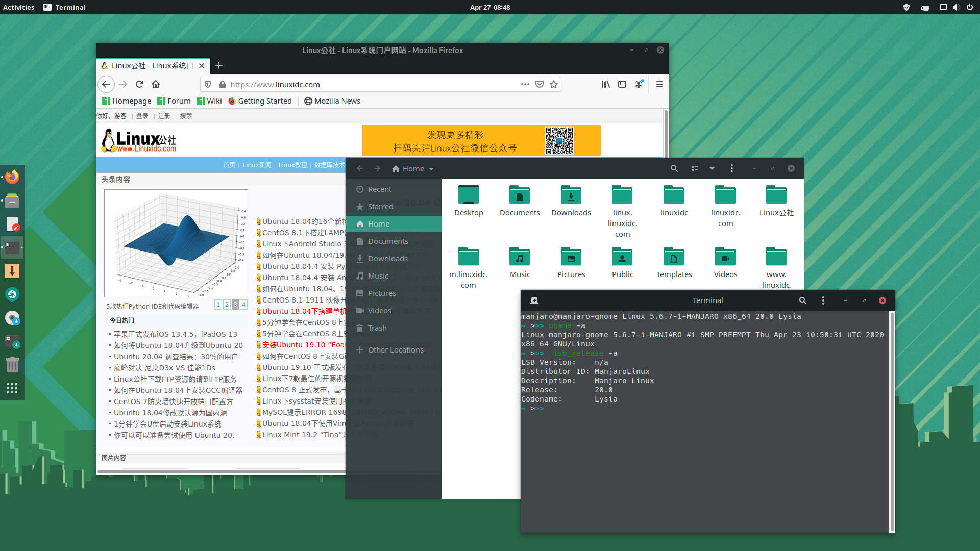The width and height of the screenshot is (980, 551).
Task: Expand view options arrow in Files window
Action: pos(712,168)
